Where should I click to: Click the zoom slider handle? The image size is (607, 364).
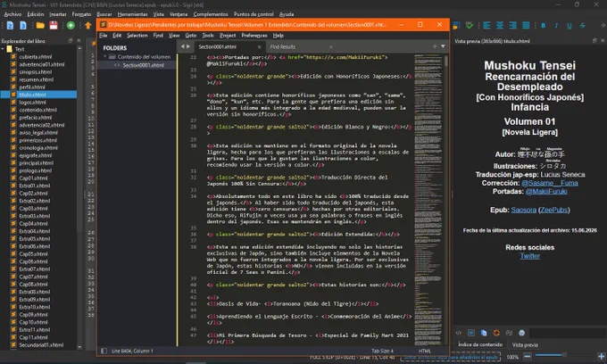click(x=565, y=355)
